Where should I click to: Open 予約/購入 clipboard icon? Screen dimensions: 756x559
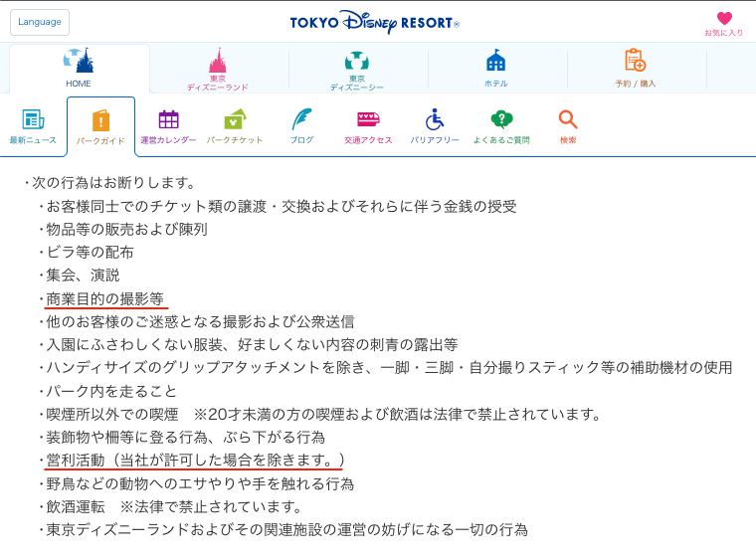(x=635, y=62)
